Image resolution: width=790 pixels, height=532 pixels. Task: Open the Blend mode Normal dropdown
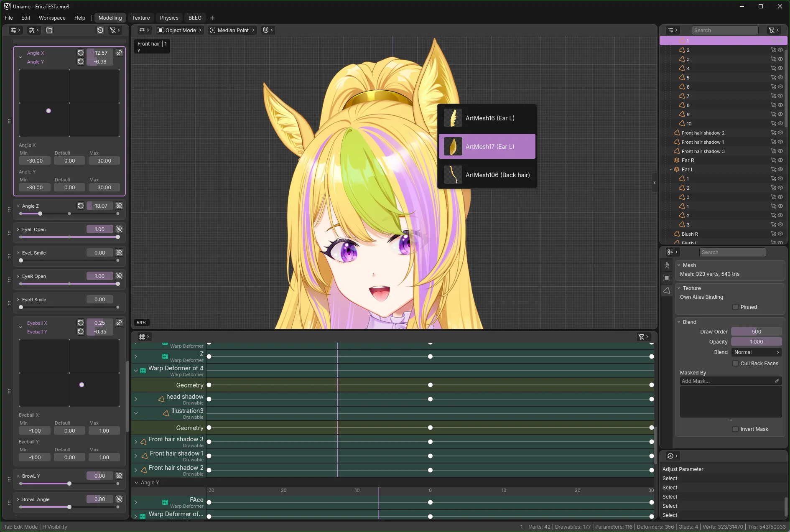point(757,352)
